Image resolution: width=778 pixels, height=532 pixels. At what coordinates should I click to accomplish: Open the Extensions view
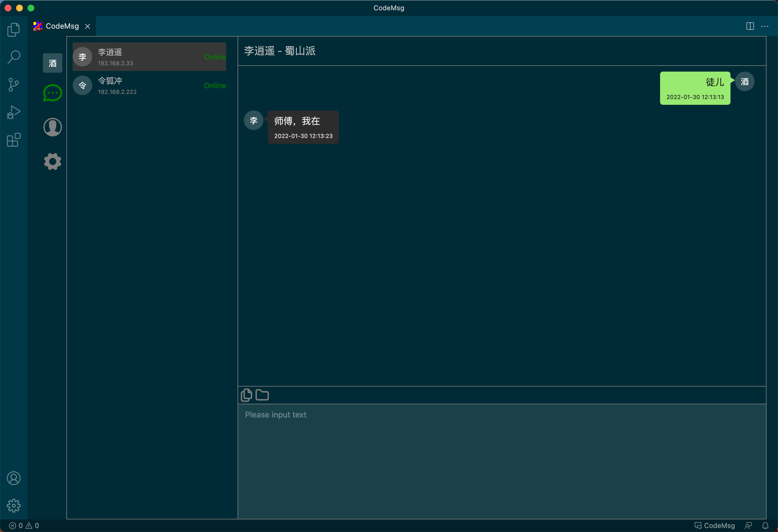tap(14, 140)
